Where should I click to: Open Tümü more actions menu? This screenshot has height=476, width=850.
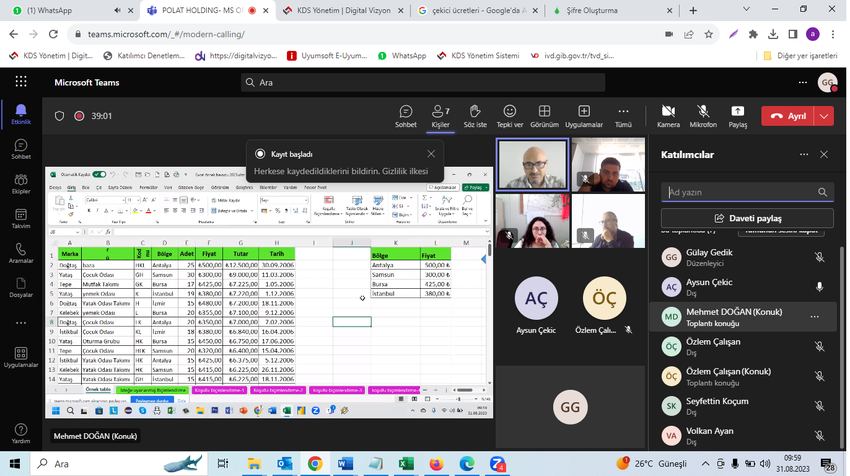click(x=623, y=116)
